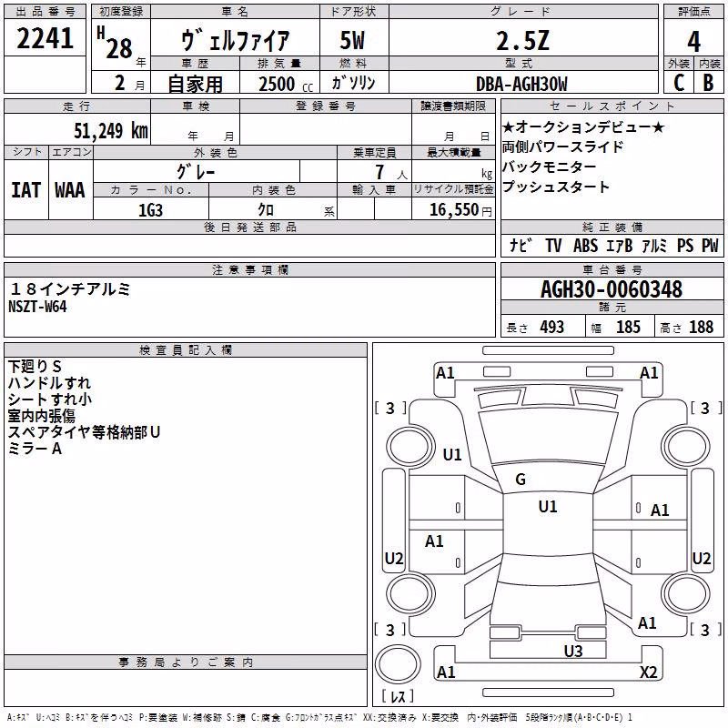Select the "X2" mark on the rear bumper
The width and height of the screenshot is (728, 728).
pos(648,672)
